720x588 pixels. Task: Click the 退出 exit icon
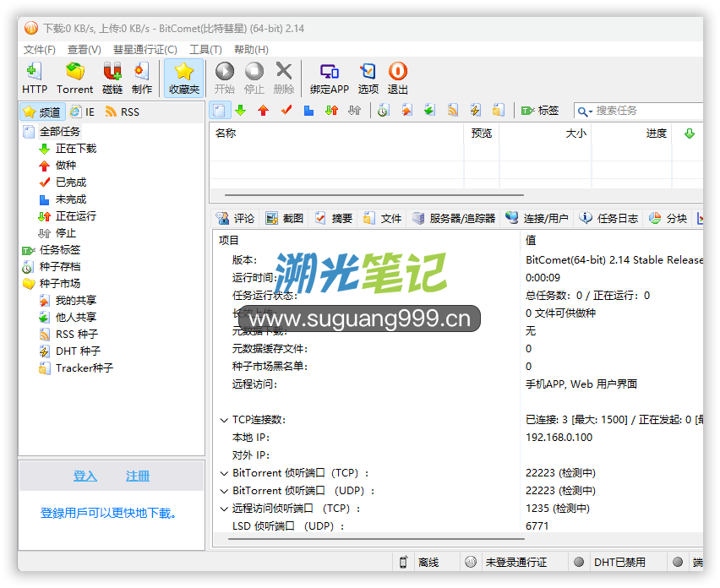coord(398,78)
